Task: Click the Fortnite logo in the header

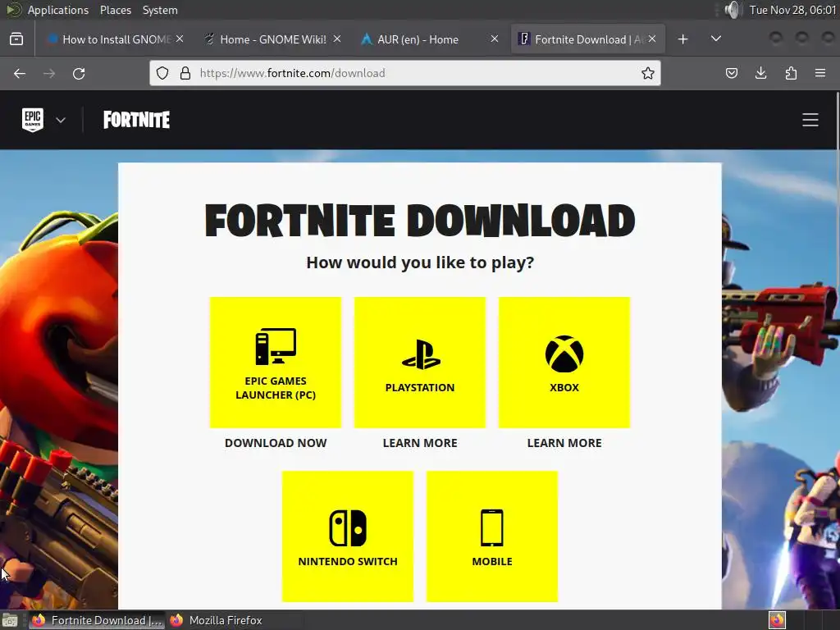Action: (137, 120)
